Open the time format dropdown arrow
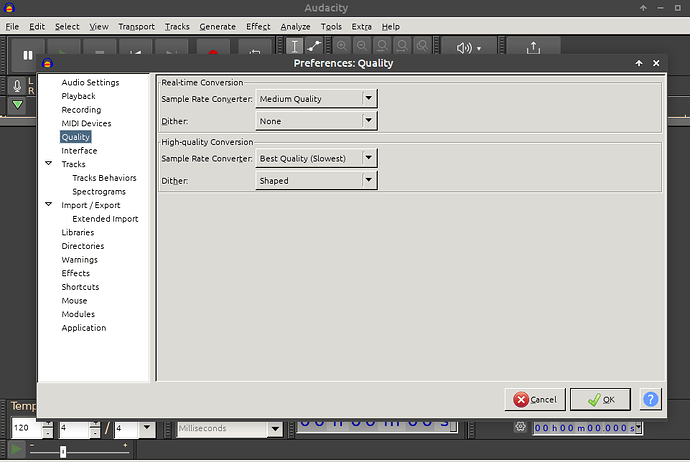 pos(639,427)
